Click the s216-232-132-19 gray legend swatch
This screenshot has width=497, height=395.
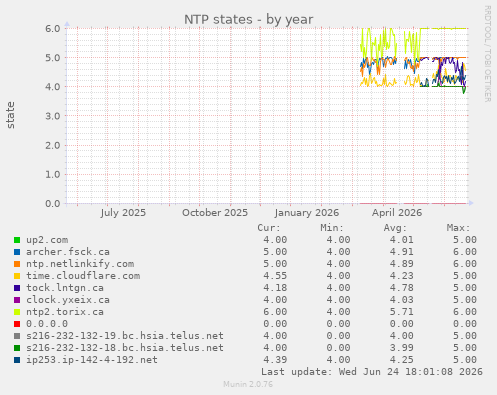[17, 336]
